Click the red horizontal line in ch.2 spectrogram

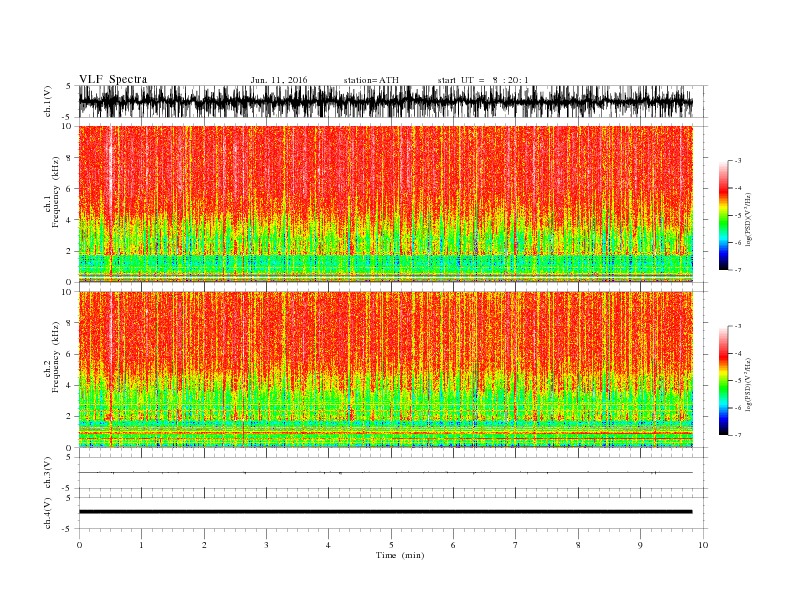(x=385, y=433)
